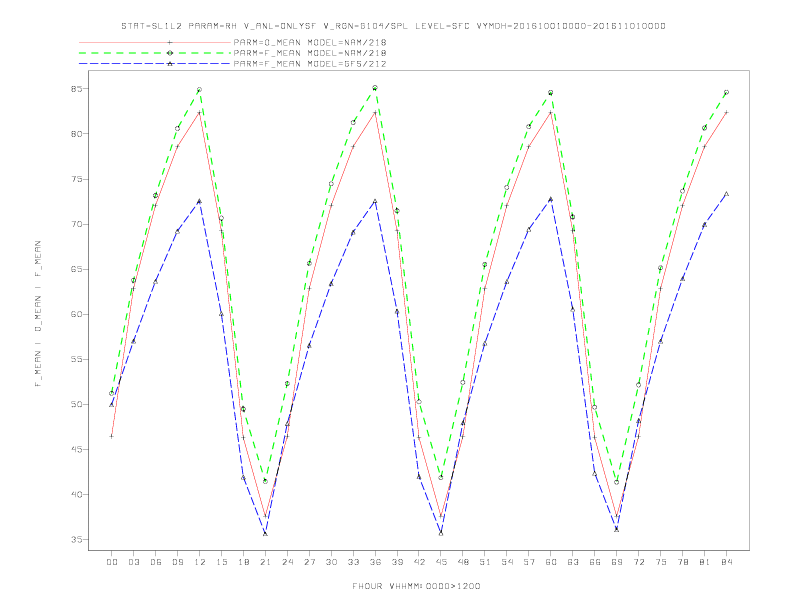Click x-axis tick label 81
The height and width of the screenshot is (612, 792).
pos(705,562)
